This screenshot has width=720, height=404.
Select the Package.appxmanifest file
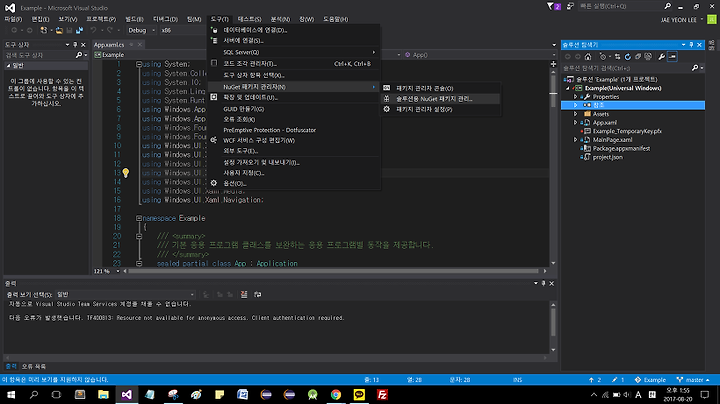click(x=621, y=148)
